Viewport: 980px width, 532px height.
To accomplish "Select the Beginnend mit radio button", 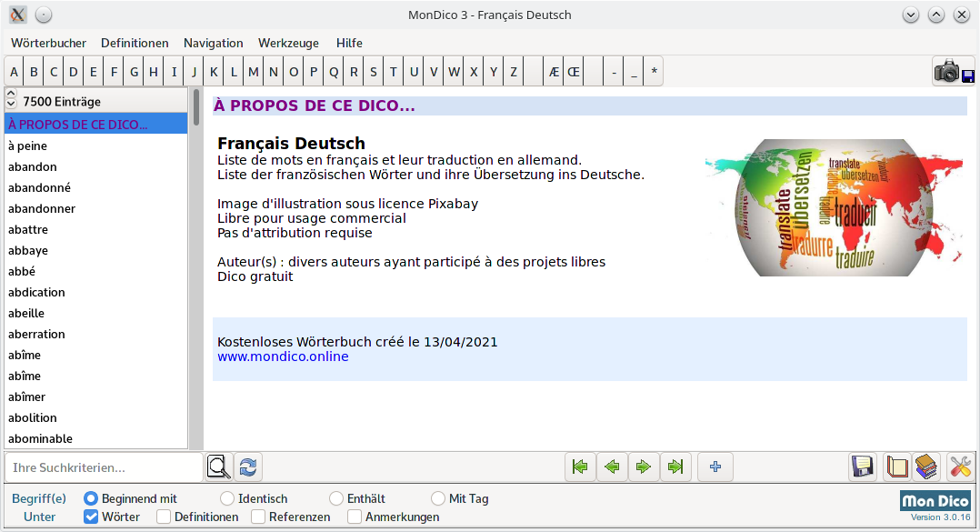I will pos(91,498).
